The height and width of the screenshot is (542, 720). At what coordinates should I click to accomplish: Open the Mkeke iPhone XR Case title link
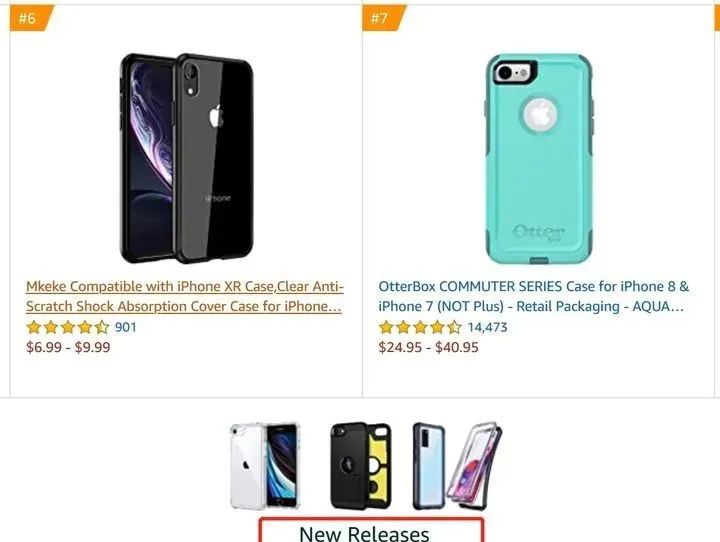pyautogui.click(x=185, y=296)
